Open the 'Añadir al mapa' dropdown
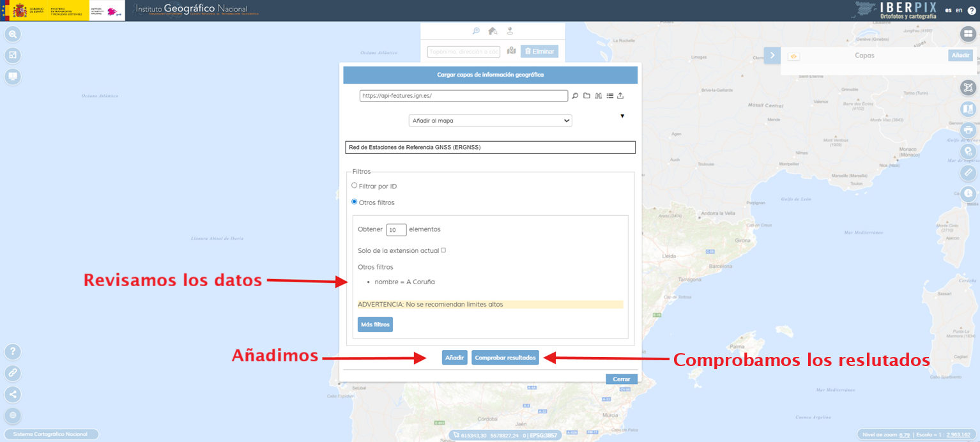This screenshot has height=442, width=980. point(490,120)
